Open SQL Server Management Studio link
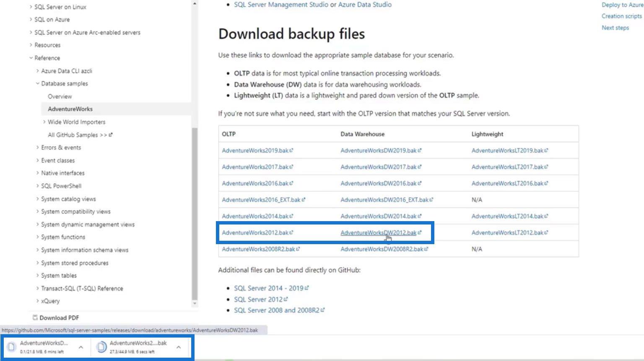The height and width of the screenshot is (361, 644). coord(281,5)
